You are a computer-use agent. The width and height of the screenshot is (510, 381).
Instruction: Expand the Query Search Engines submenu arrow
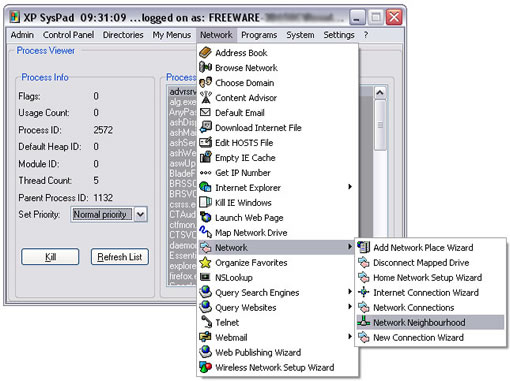pos(350,292)
